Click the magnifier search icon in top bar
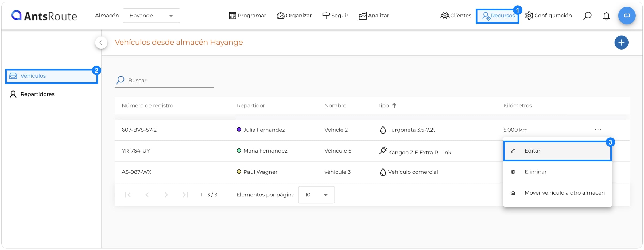 pyautogui.click(x=587, y=16)
